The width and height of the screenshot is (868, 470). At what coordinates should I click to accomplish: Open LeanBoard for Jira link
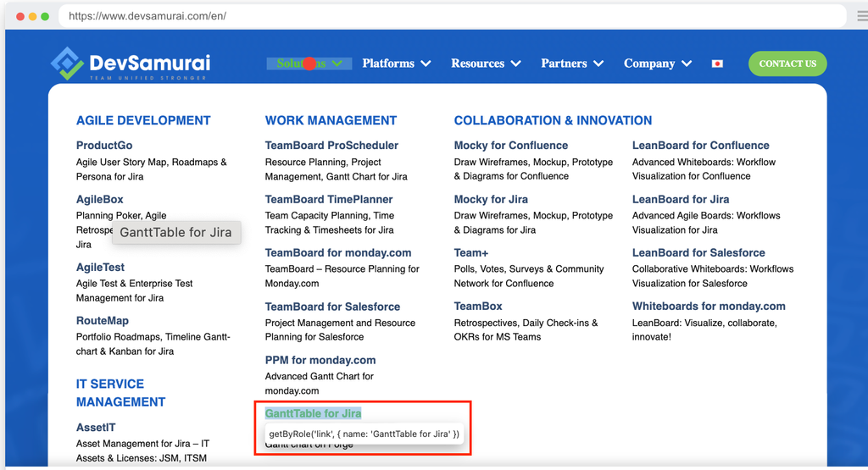tap(681, 199)
